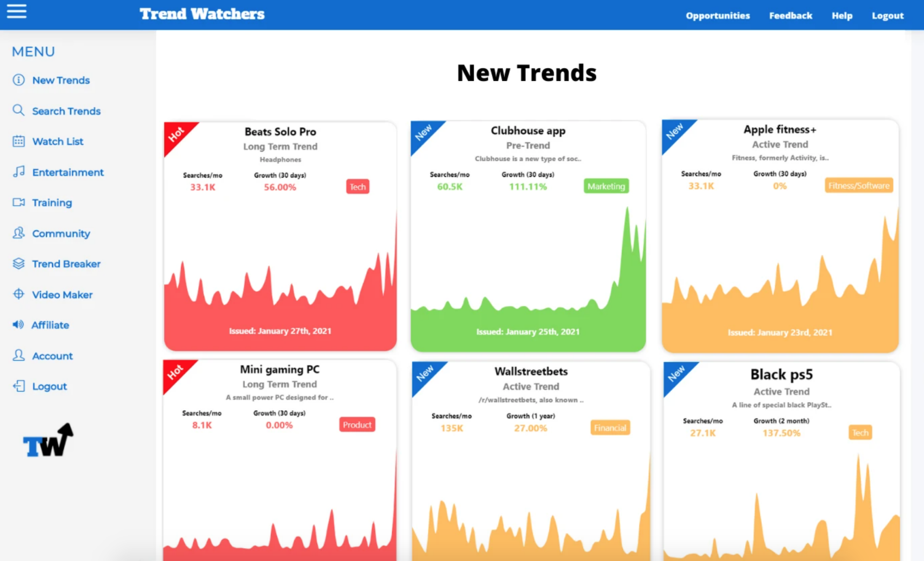The width and height of the screenshot is (924, 561).
Task: Click 137.50% growth on Black ps5
Action: click(781, 433)
